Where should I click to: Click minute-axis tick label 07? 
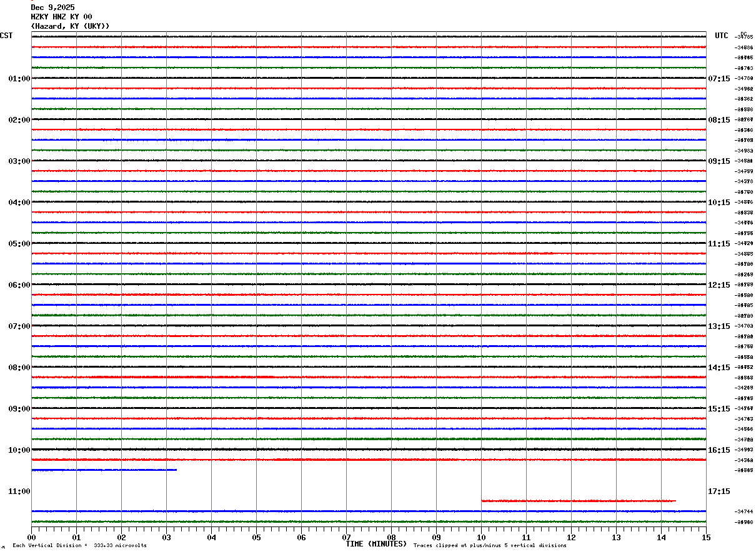point(346,537)
